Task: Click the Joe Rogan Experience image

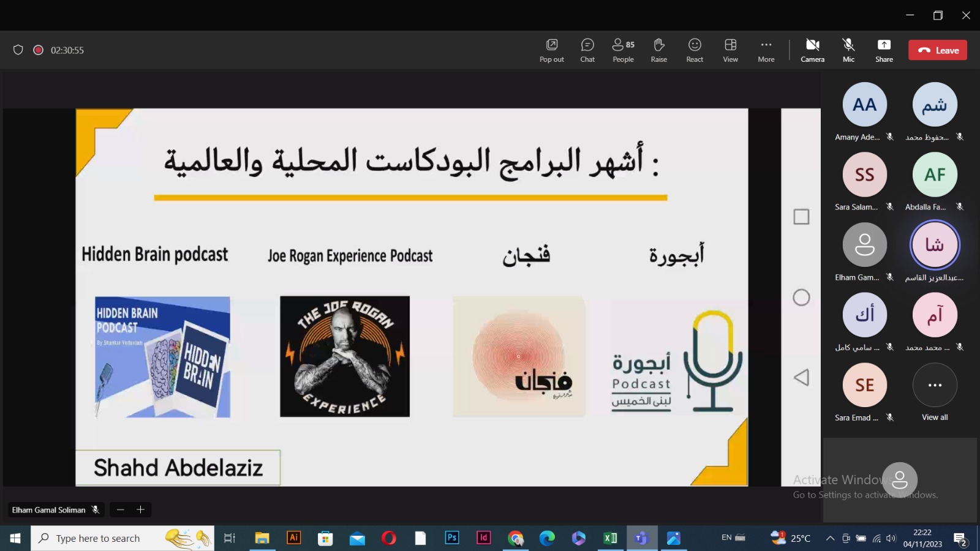Action: (345, 356)
